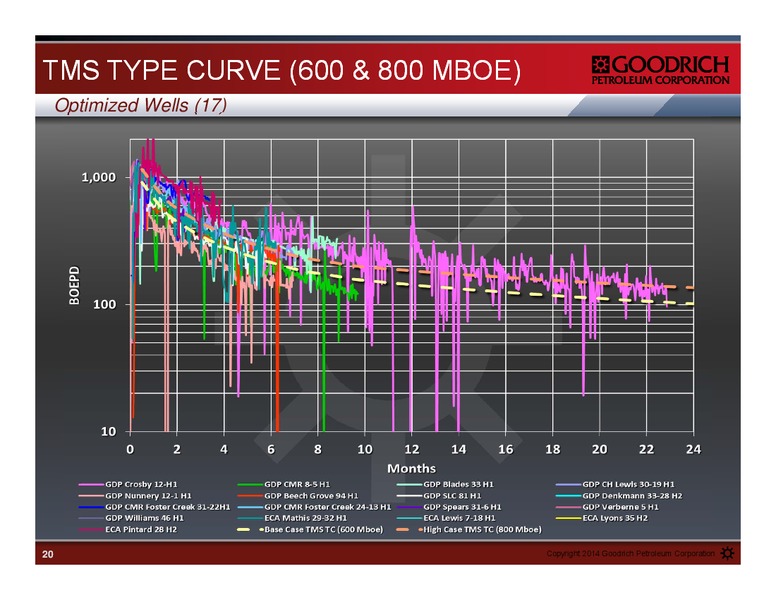The width and height of the screenshot is (776, 600).
Task: Select legend entry 'ECA Mathis 29-32 H1'
Action: coord(292,518)
